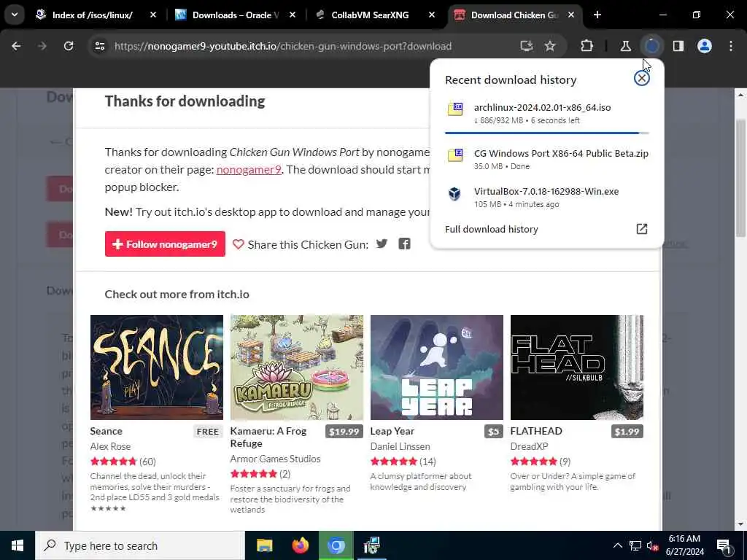The image size is (747, 560).
Task: Open the tab search dropdown arrow
Action: (15, 15)
